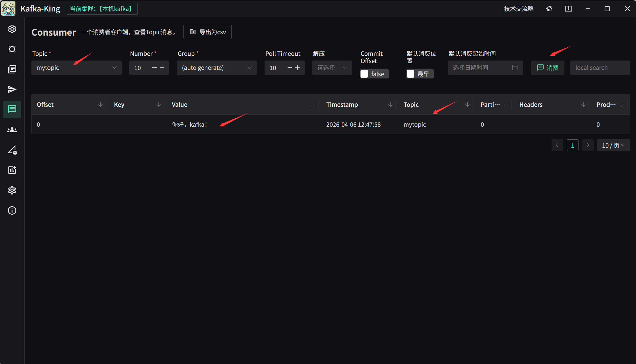636x364 pixels.
Task: Open the producer send icon
Action: (x=12, y=89)
